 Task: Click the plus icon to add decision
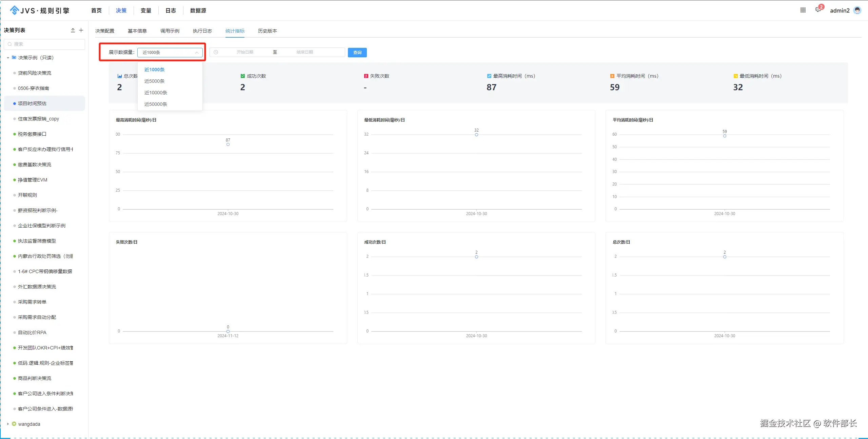[x=81, y=30]
